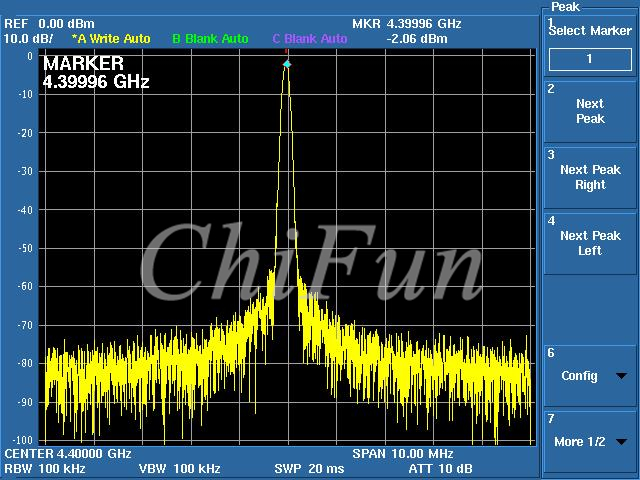Click the 10.0 dB/ scale setting
This screenshot has width=640, height=480.
29,39
